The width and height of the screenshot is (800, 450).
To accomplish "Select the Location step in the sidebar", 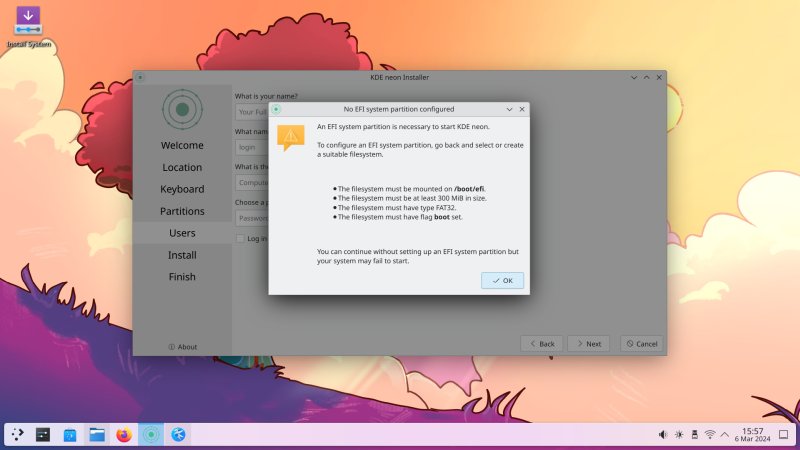I will (x=182, y=167).
